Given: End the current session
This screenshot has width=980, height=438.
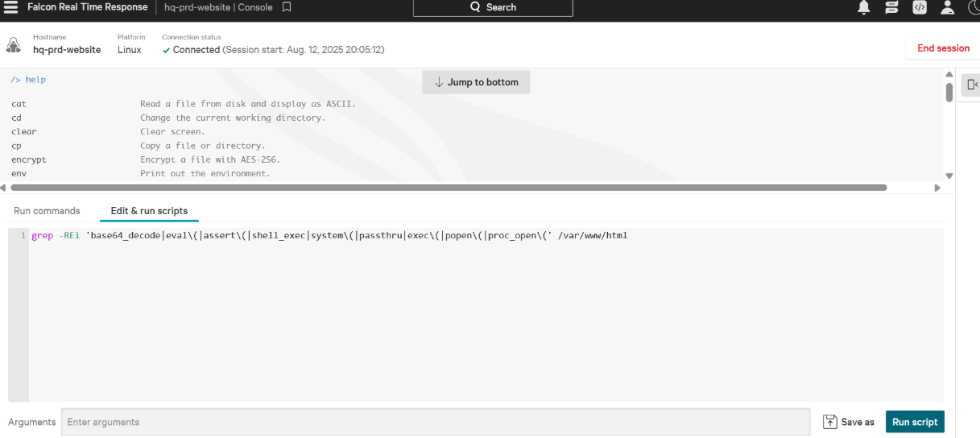Looking at the screenshot, I should point(943,48).
